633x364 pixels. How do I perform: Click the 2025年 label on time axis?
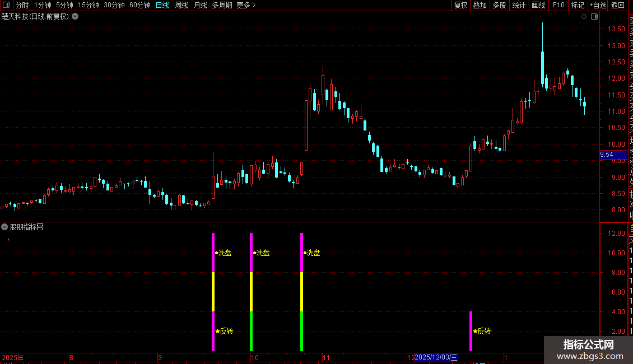pos(13,357)
